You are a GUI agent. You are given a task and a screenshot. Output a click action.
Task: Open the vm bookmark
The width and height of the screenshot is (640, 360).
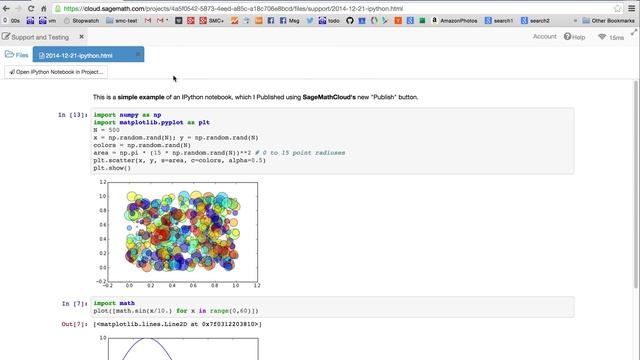click(47, 20)
